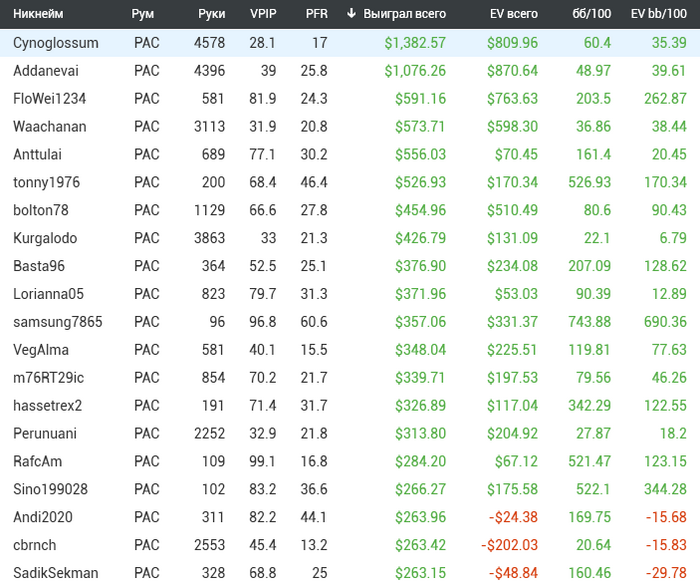
Task: Open player Addanevai's row
Action: click(x=45, y=71)
